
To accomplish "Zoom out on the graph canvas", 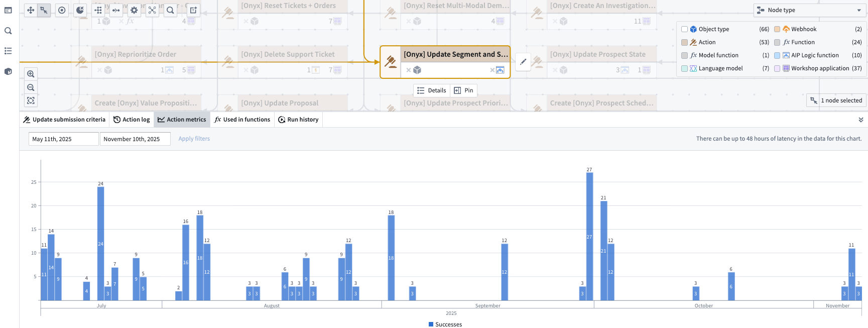I will pyautogui.click(x=31, y=87).
